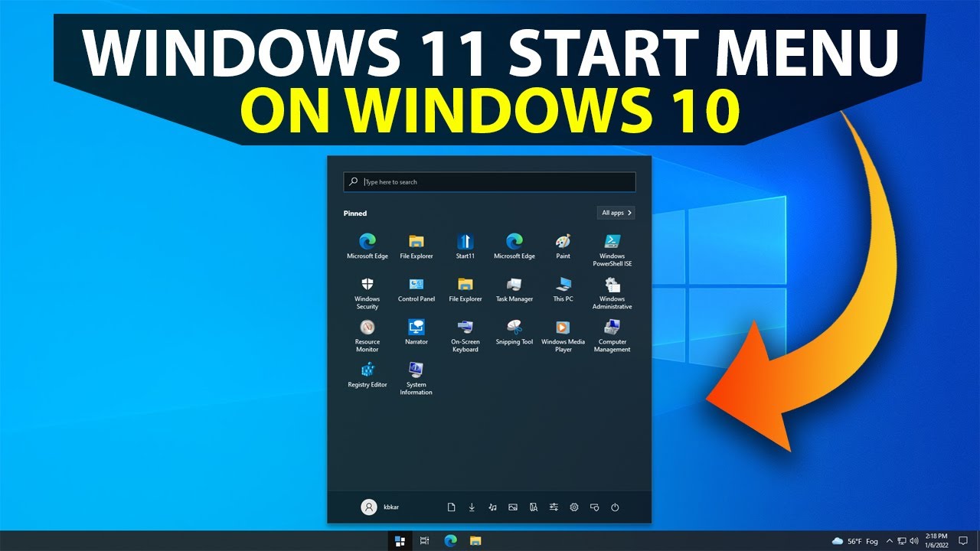Launch Control Panel

tap(416, 289)
